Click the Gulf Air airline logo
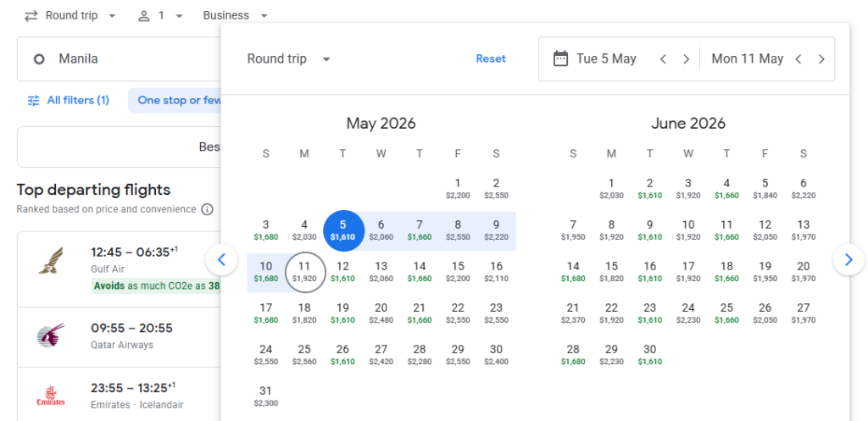The height and width of the screenshot is (421, 868). (x=50, y=261)
